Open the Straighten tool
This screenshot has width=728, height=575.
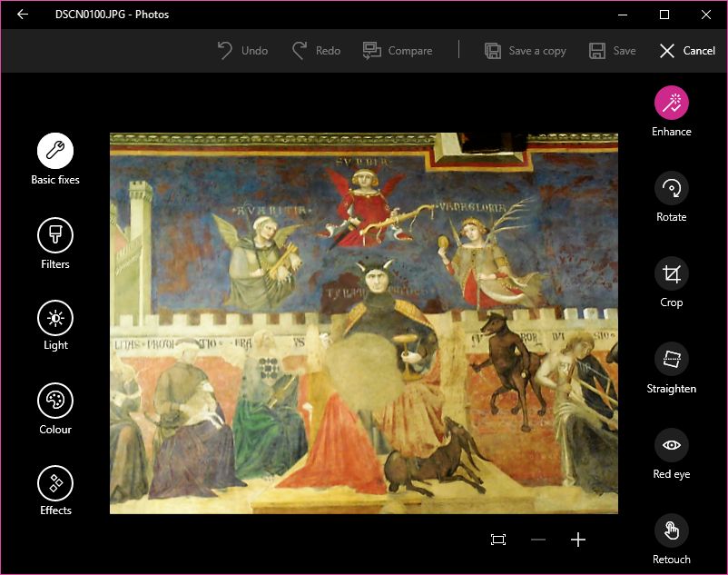672,360
